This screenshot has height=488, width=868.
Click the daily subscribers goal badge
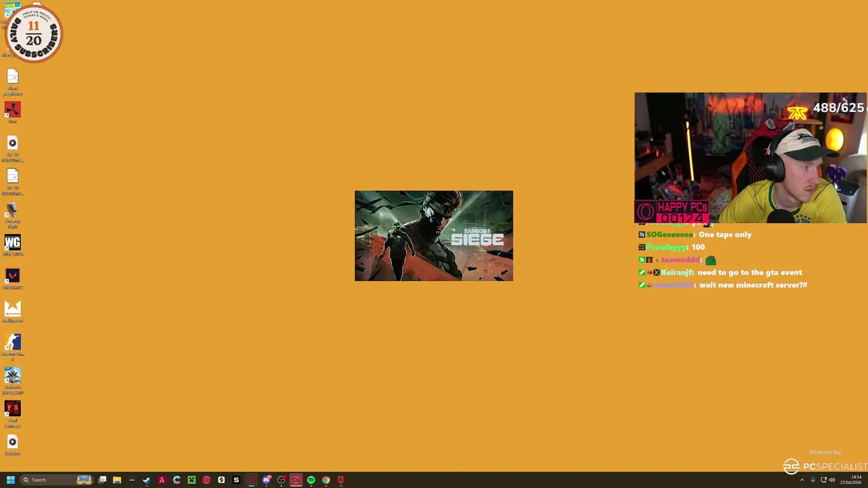[34, 33]
